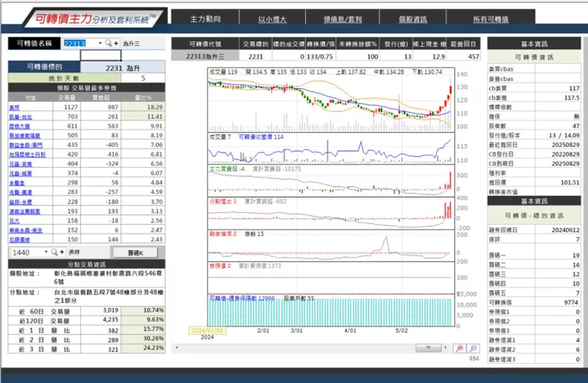Viewport: 588px width, 383px height.
Task: Click the empty outlined cell below the code box
Action: click(100, 55)
